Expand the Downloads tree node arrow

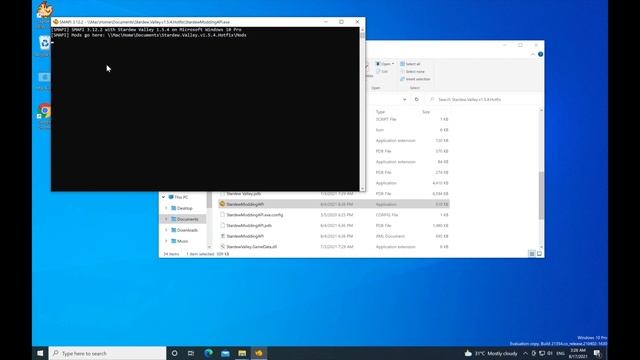[166, 230]
